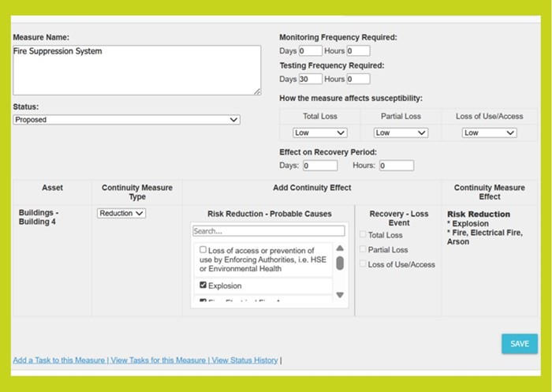The width and height of the screenshot is (552, 392).
Task: Click the Monitoring Frequency Required label
Action: point(338,37)
